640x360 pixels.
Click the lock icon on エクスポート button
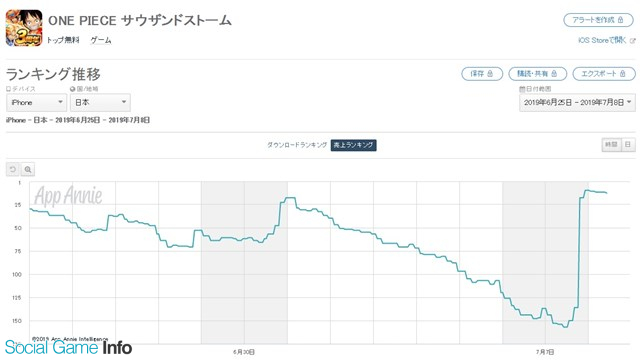622,73
